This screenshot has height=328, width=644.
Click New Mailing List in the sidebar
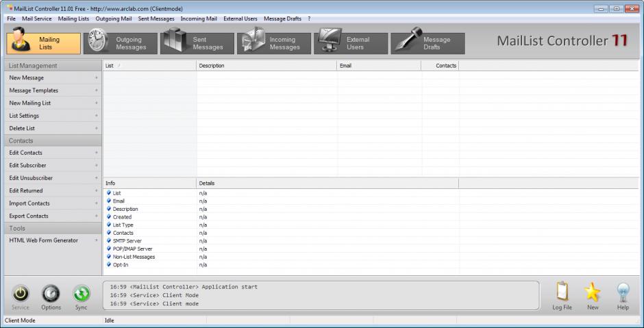[x=53, y=103]
